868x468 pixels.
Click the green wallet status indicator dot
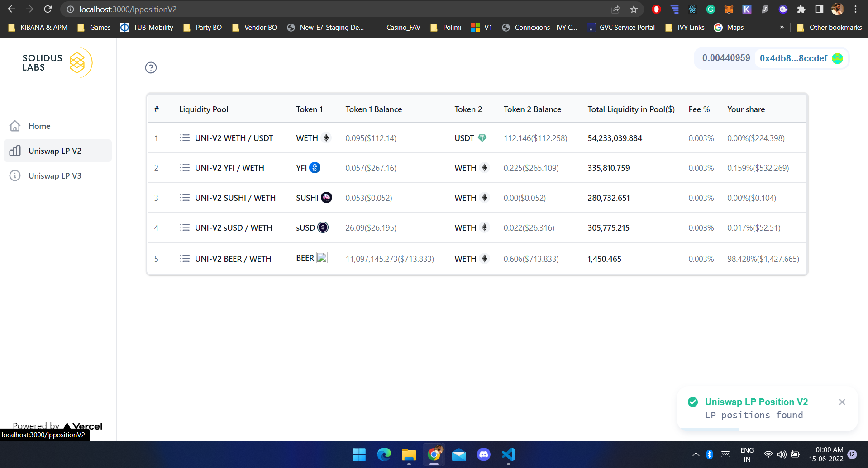coord(838,58)
